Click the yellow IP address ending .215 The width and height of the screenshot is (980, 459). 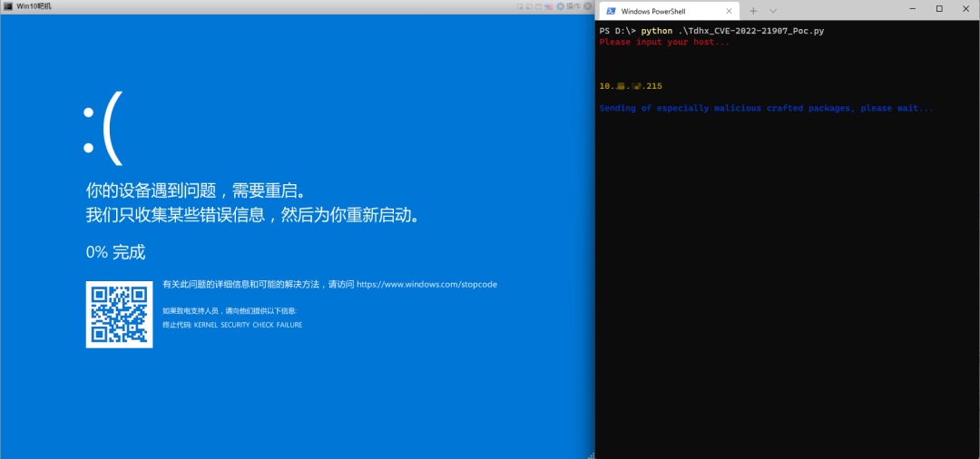tap(631, 86)
